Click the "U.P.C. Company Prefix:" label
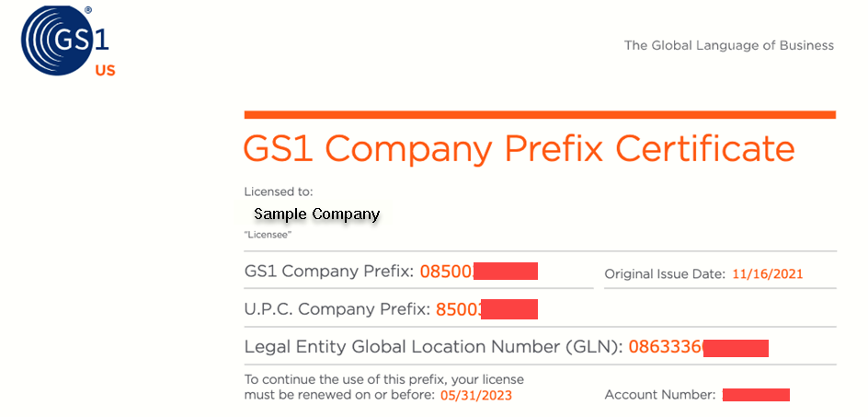Viewport: 868px width, 417px height. coord(337,309)
